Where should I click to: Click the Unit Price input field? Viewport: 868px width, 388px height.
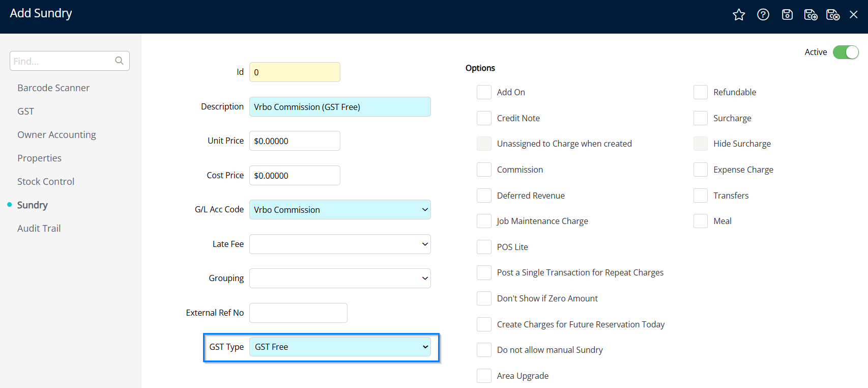point(295,141)
